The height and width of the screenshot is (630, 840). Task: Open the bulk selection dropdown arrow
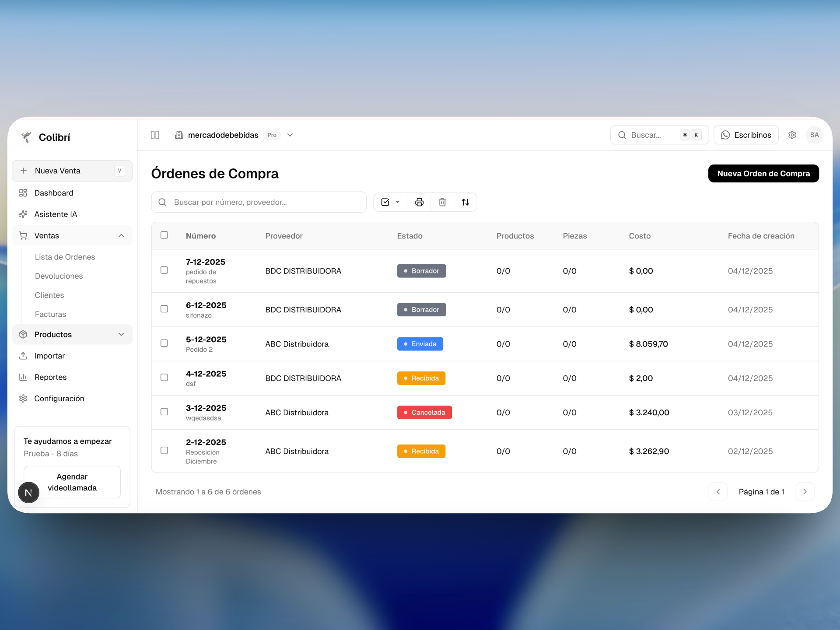point(397,202)
